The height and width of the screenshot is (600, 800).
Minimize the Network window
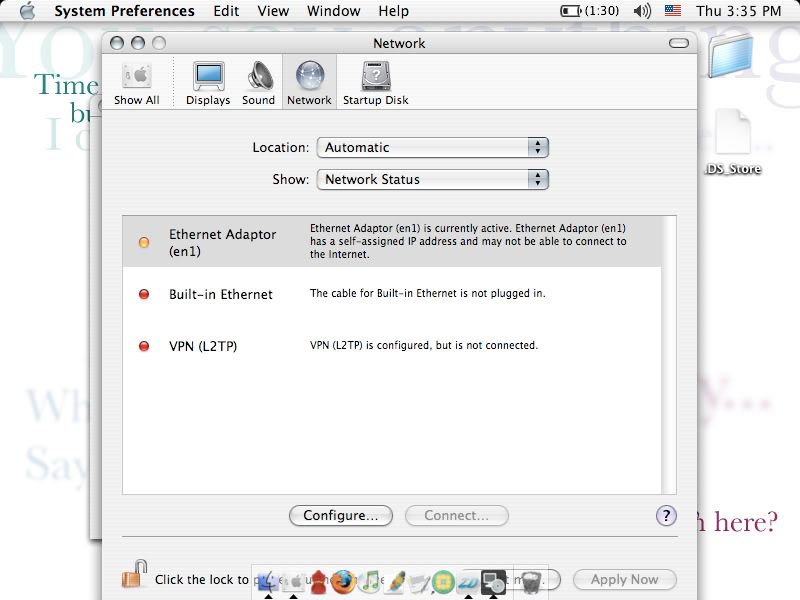[x=138, y=43]
